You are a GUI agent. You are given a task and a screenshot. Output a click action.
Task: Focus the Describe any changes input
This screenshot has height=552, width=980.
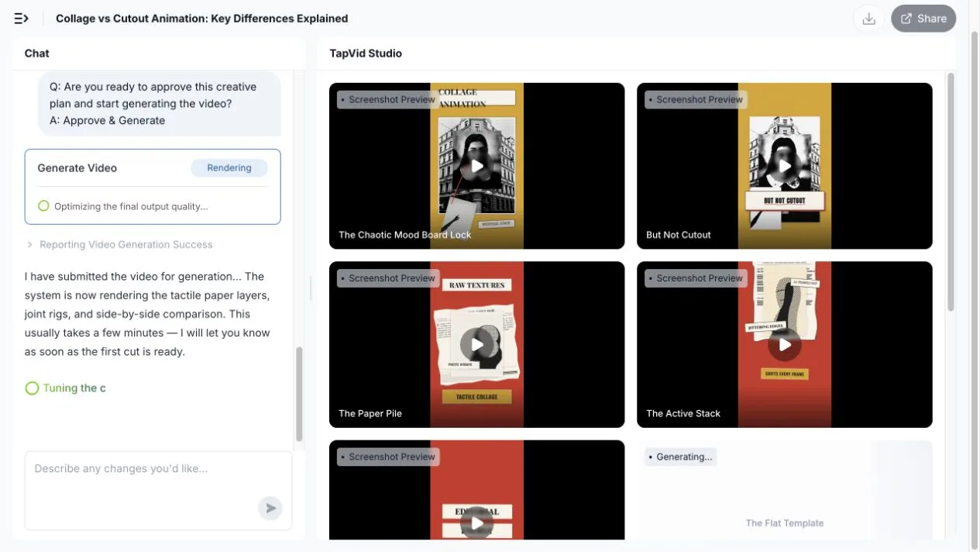coord(158,491)
